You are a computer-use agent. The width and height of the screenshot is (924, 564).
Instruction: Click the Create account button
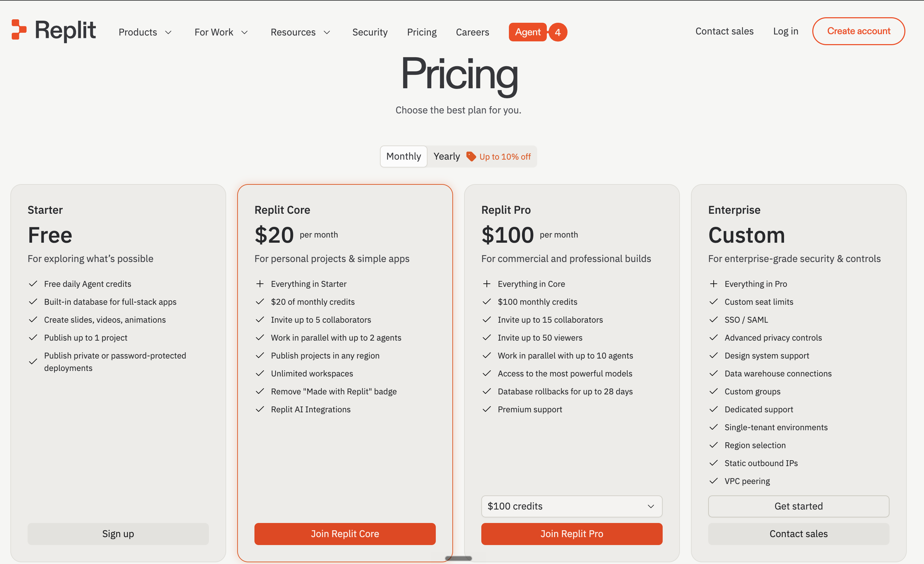click(858, 31)
